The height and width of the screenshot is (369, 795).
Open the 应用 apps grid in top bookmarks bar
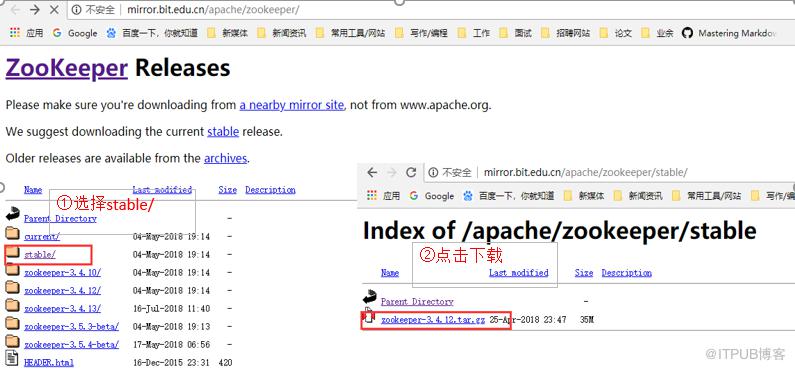(26, 33)
